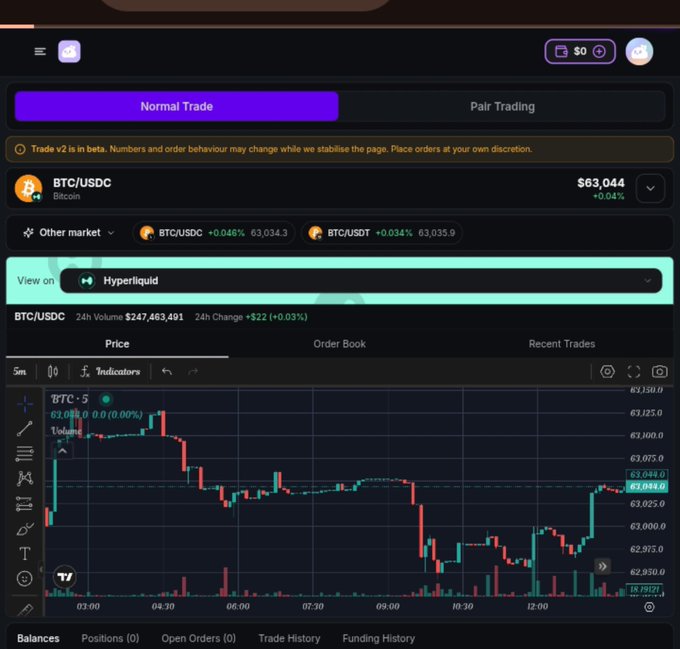
Task: Open the emoji icons tool
Action: tap(25, 578)
